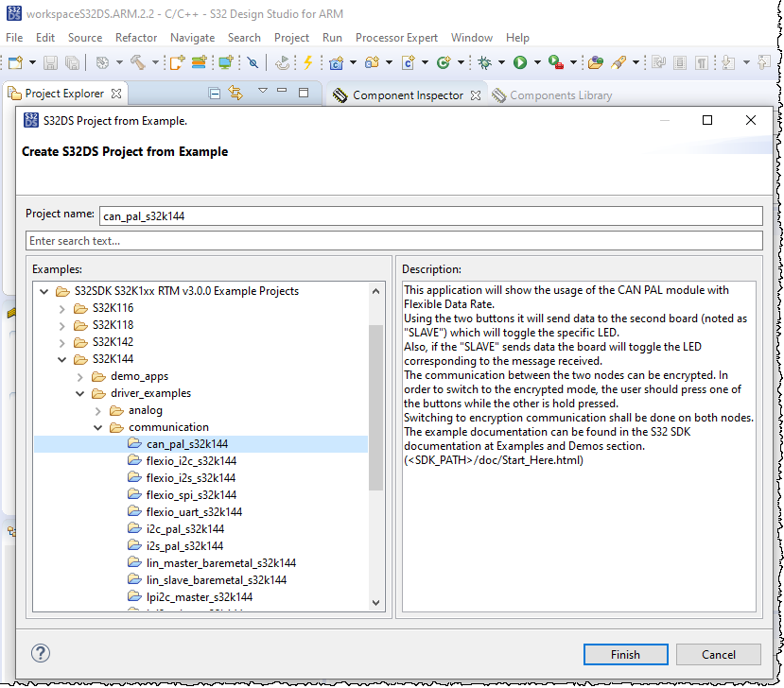This screenshot has height=688, width=784.
Task: Click the Open Element folder icon
Action: pos(595,62)
